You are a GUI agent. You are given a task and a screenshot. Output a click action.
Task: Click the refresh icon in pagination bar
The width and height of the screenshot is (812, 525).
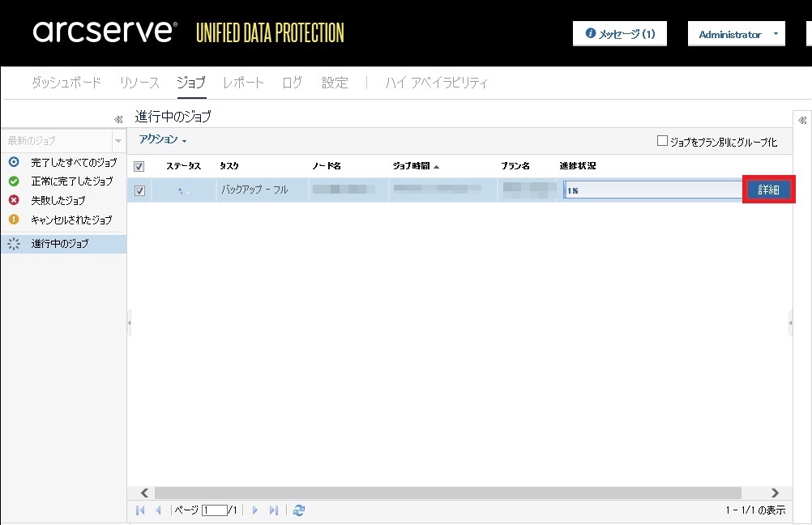click(x=299, y=510)
